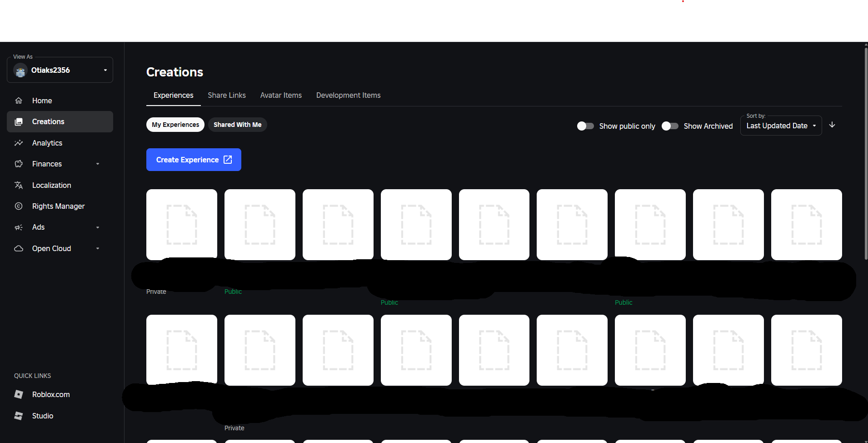This screenshot has height=443, width=868.
Task: Click the QUICK LINKS section label
Action: 33,376
